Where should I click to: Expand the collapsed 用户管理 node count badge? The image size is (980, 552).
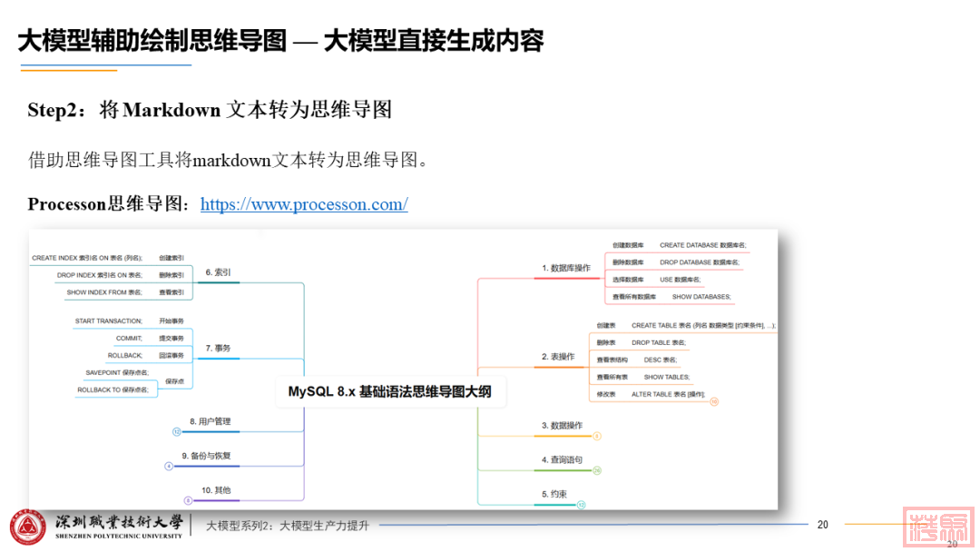[x=177, y=432]
